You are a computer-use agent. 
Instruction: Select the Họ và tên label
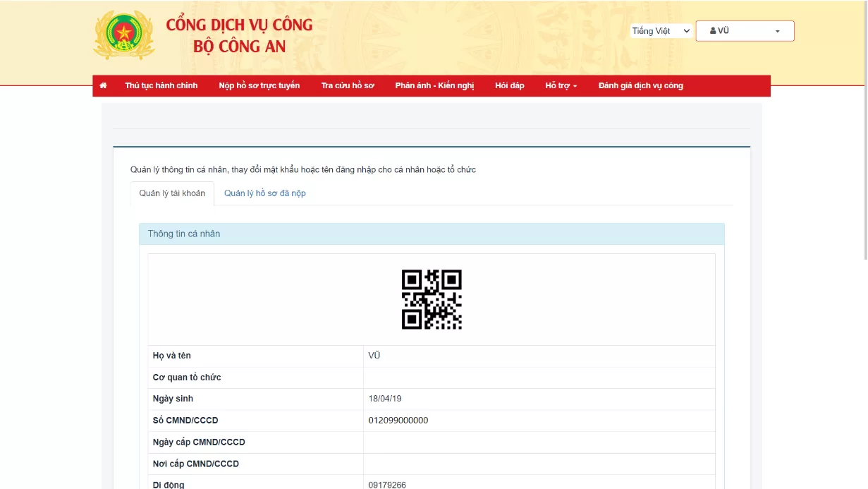click(x=172, y=356)
